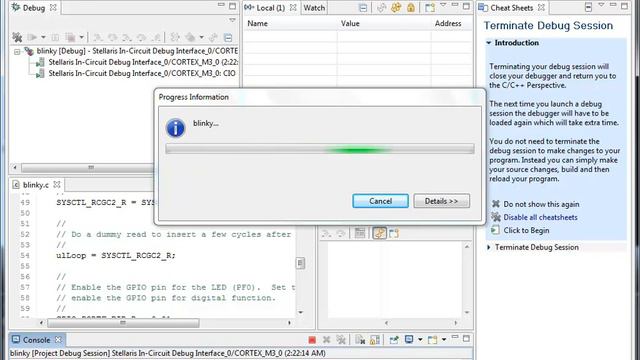Select the Console tab
Screen dimensions: 640x360
pos(36,340)
